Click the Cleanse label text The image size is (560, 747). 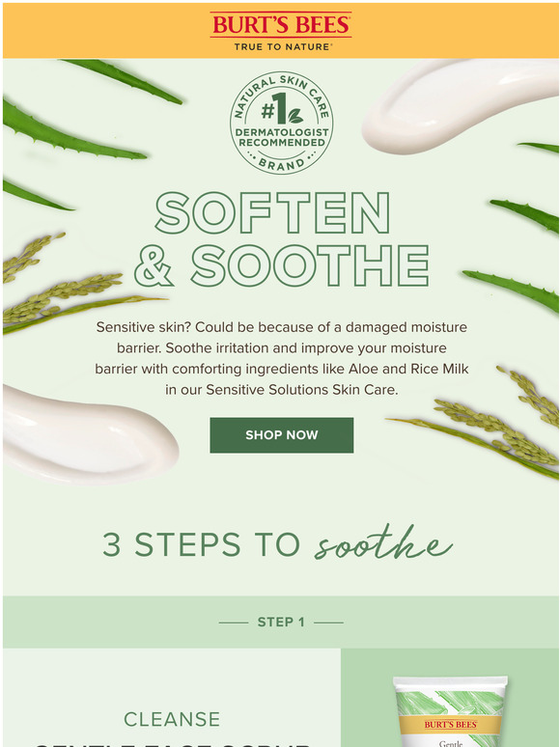click(x=172, y=719)
